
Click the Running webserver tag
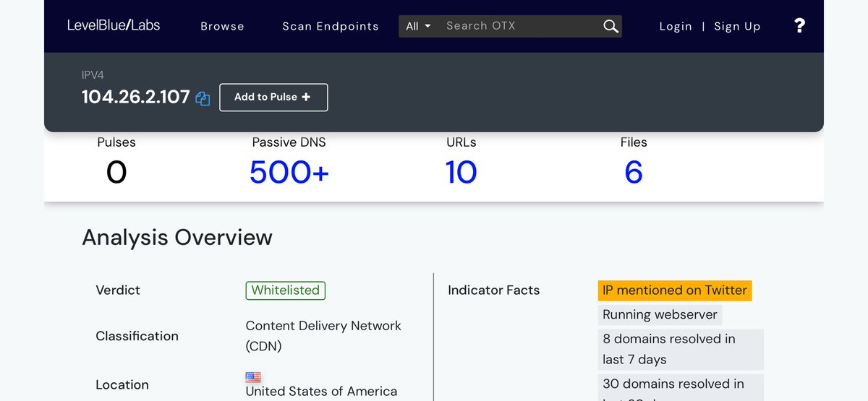coord(660,314)
